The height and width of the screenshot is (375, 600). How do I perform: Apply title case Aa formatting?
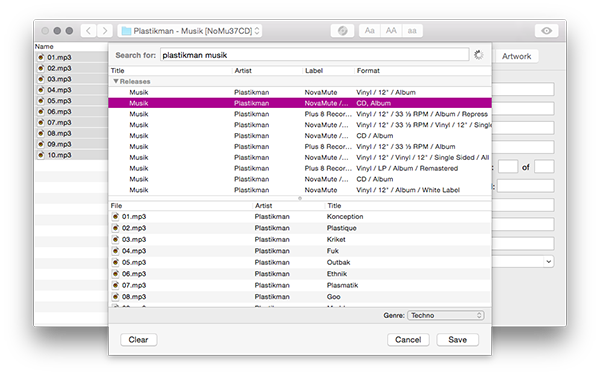coord(370,31)
